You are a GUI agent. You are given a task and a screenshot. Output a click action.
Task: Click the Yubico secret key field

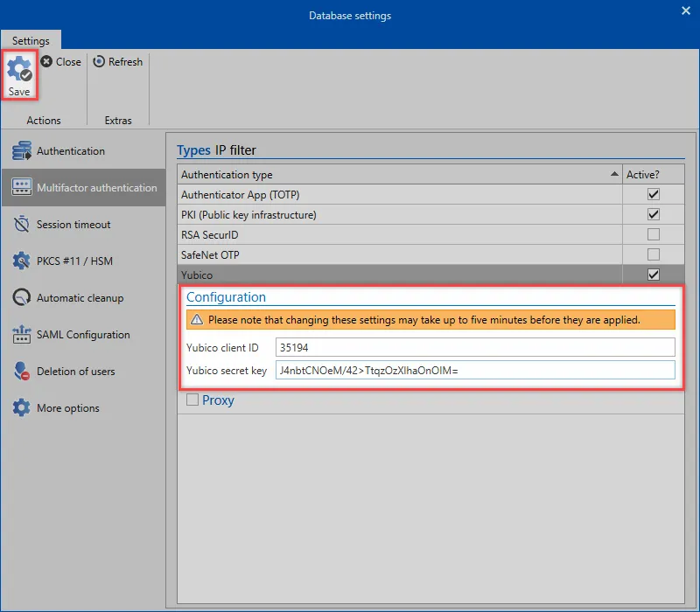(x=474, y=371)
